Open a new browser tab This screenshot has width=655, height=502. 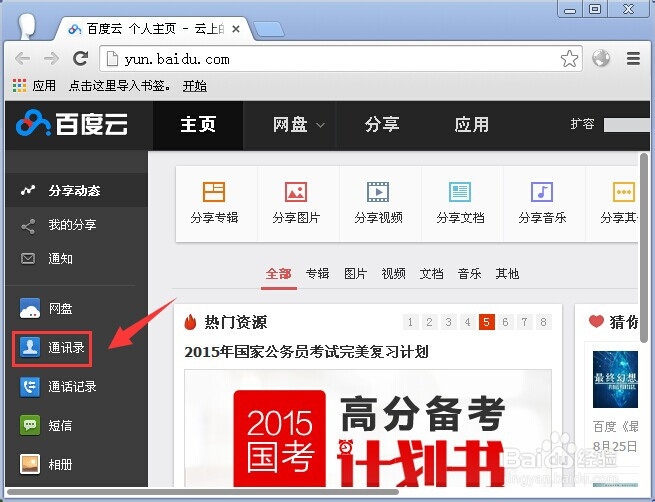pos(269,30)
